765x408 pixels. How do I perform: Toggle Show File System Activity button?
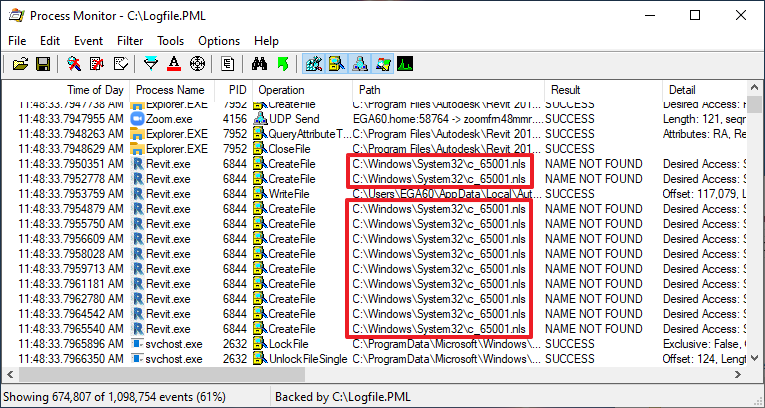337,64
